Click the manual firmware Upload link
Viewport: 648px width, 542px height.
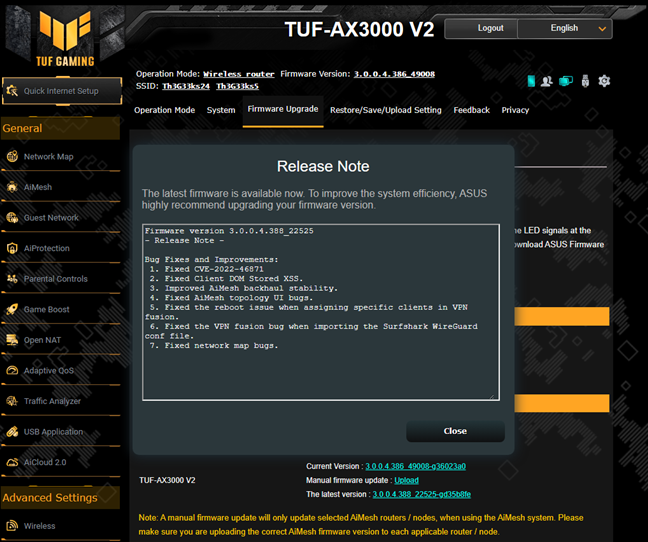point(406,480)
